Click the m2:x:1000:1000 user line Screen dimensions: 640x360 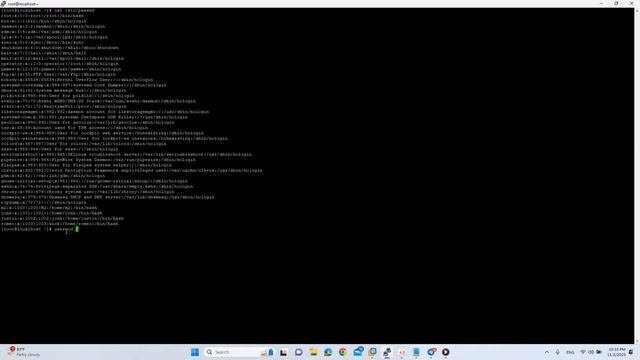click(x=49, y=207)
